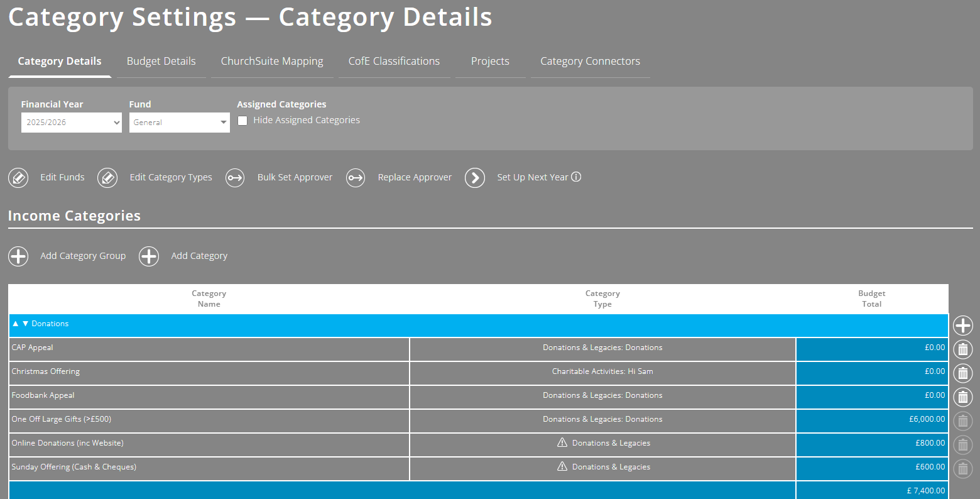This screenshot has width=980, height=499.
Task: Select the Replace Approver icon
Action: 356,177
